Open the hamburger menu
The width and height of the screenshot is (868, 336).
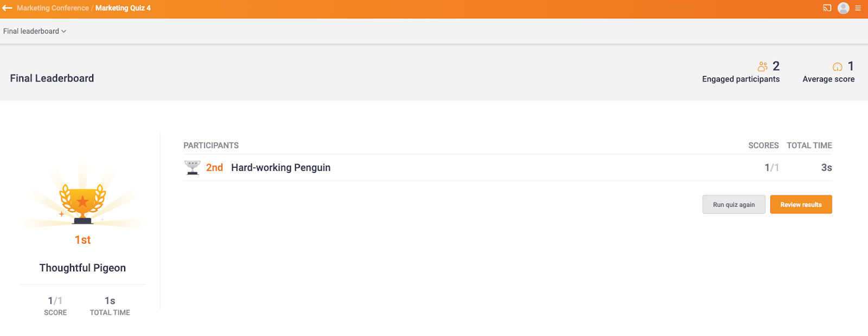pyautogui.click(x=858, y=8)
